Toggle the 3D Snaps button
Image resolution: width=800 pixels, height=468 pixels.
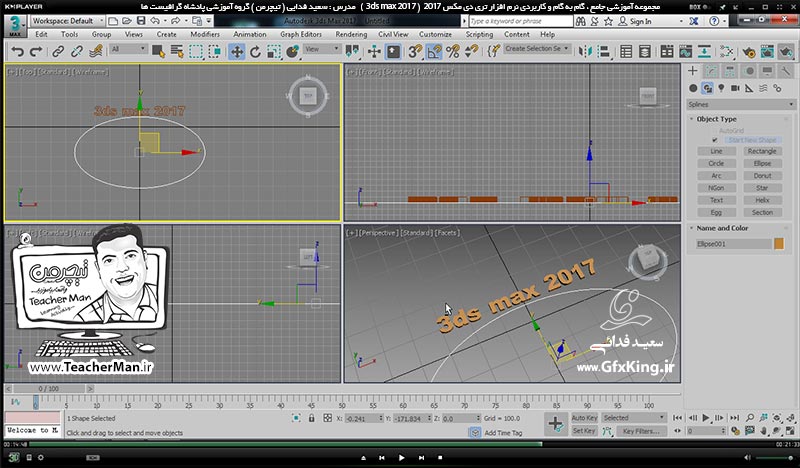coord(415,52)
